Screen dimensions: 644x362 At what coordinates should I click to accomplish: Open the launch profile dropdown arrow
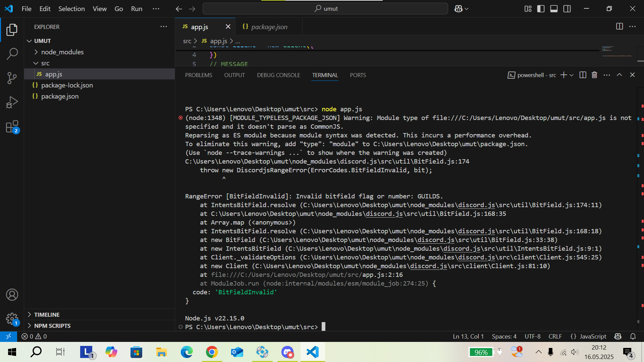[572, 75]
